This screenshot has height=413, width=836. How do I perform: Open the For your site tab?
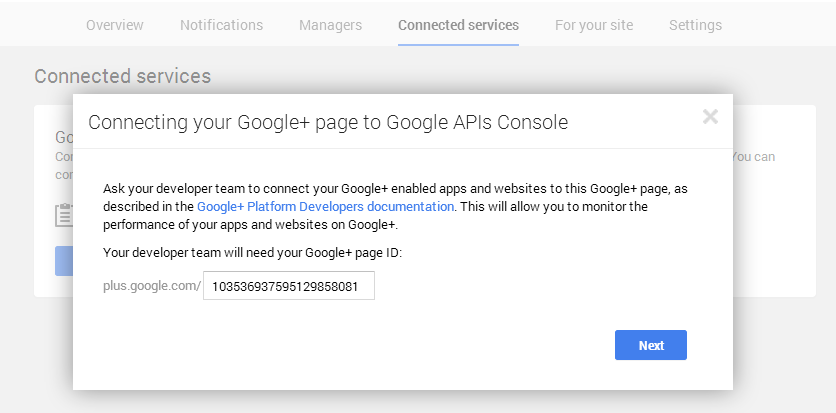(x=594, y=25)
